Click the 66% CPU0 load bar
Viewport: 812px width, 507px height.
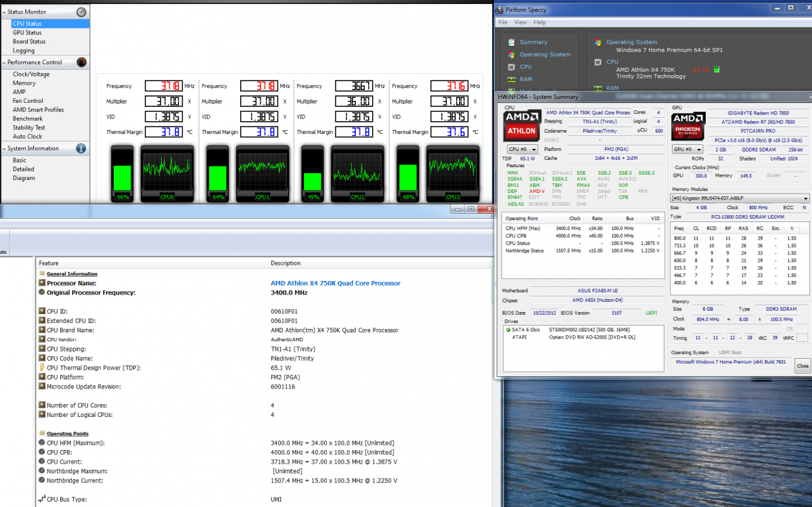coord(122,173)
